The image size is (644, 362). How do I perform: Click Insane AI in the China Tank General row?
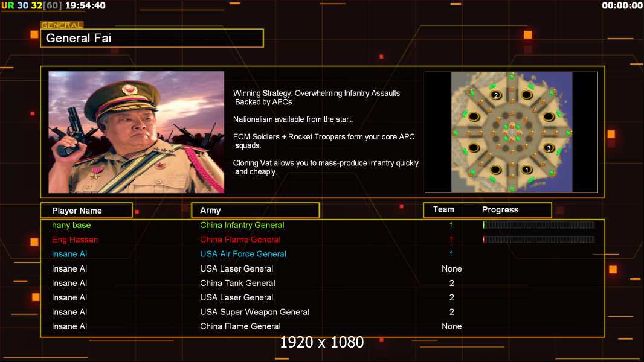[x=69, y=283]
